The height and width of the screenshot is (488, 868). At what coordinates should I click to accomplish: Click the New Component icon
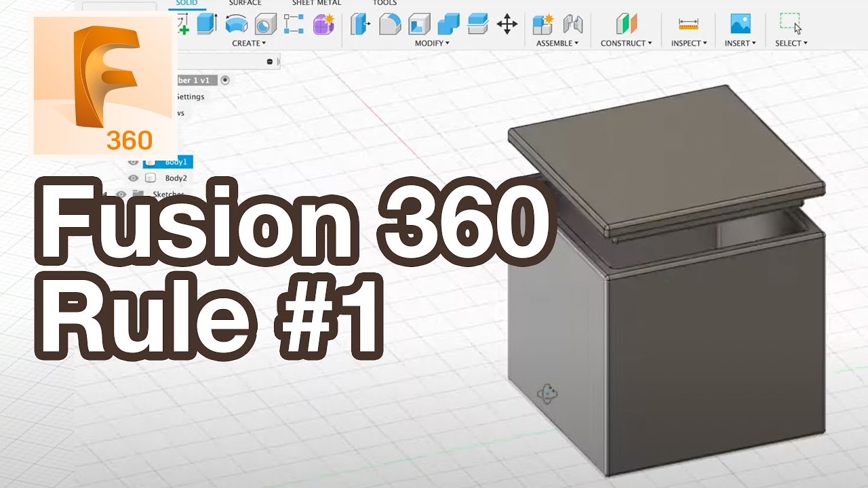[542, 25]
